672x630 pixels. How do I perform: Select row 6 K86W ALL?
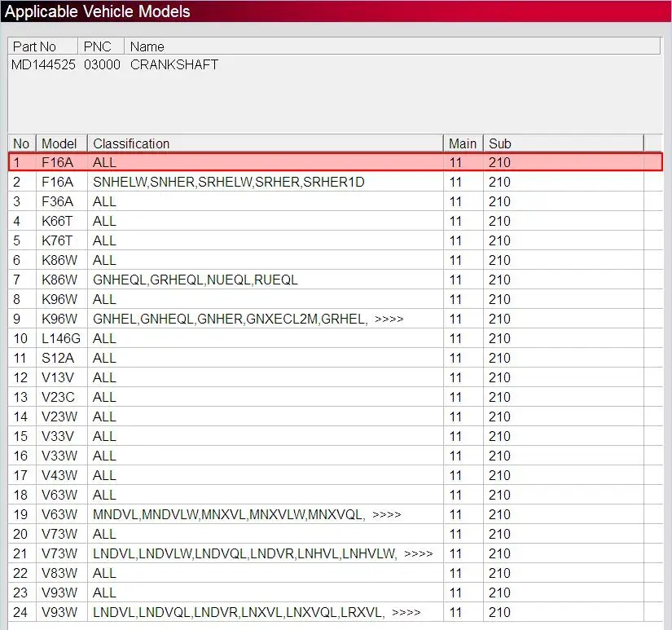click(x=335, y=260)
